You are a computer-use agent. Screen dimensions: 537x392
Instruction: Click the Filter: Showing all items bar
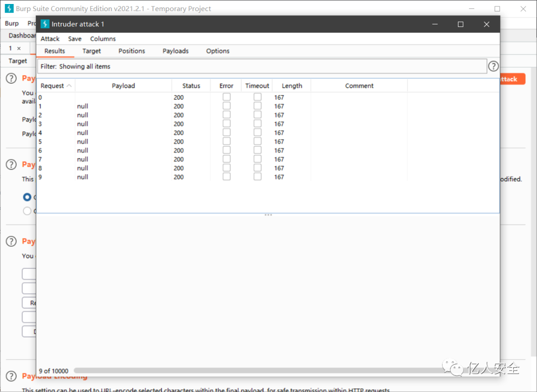point(262,66)
